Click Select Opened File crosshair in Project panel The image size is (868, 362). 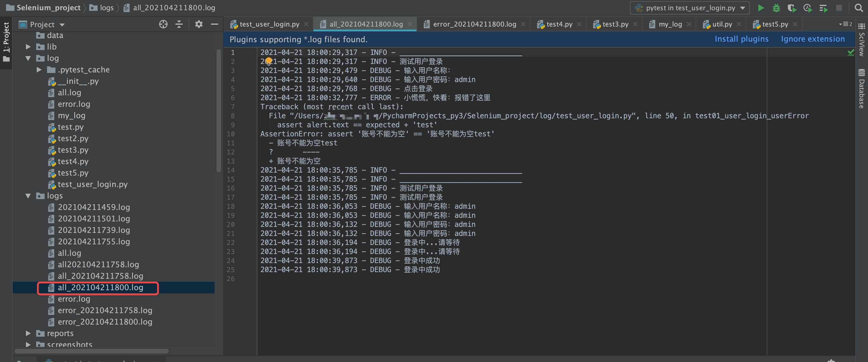163,24
